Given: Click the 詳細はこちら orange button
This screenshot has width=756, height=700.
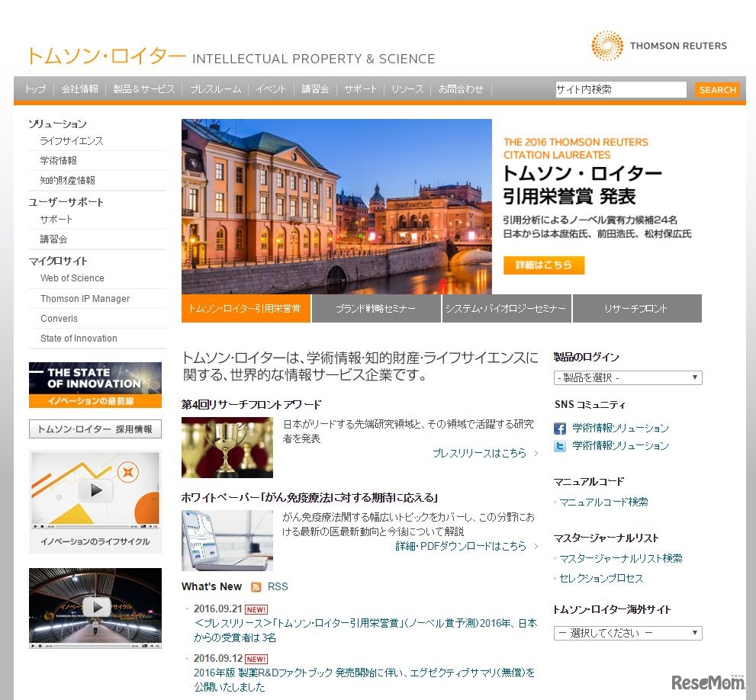Looking at the screenshot, I should pos(544,265).
